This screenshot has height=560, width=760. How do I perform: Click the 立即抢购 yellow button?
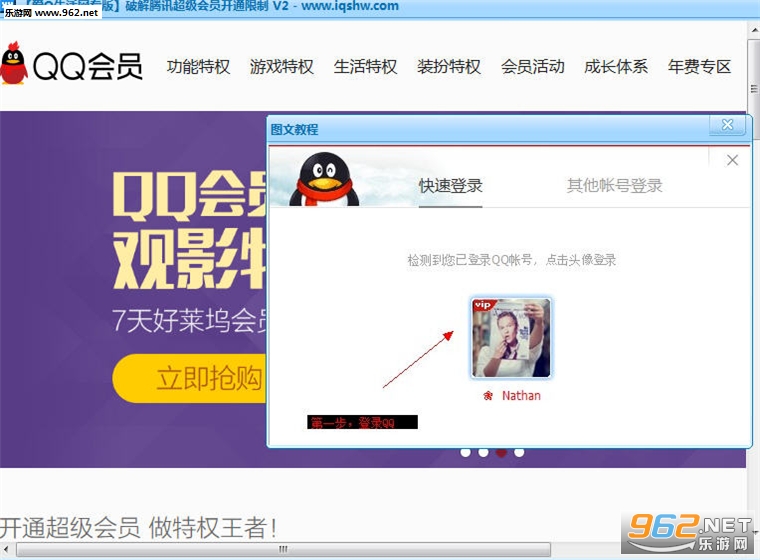coord(189,378)
